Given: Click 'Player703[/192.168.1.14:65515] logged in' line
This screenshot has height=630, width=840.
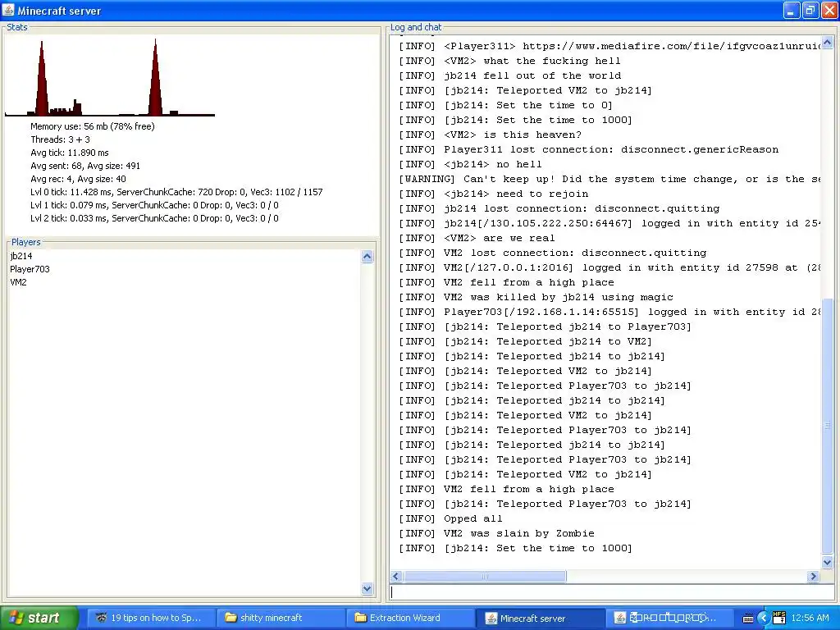Looking at the screenshot, I should tap(609, 312).
